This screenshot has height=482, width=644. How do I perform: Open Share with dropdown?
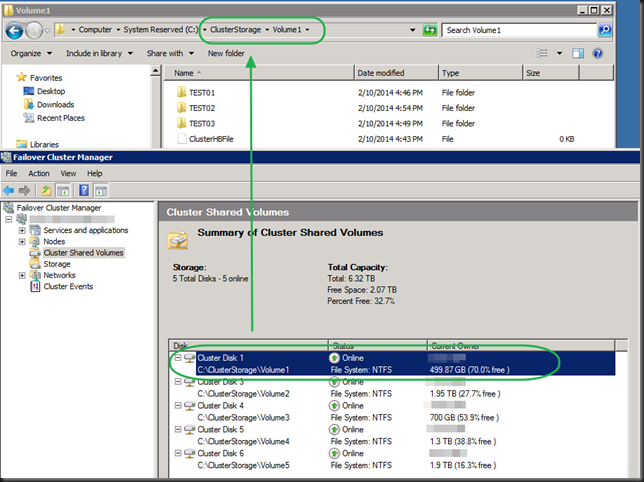click(x=170, y=53)
